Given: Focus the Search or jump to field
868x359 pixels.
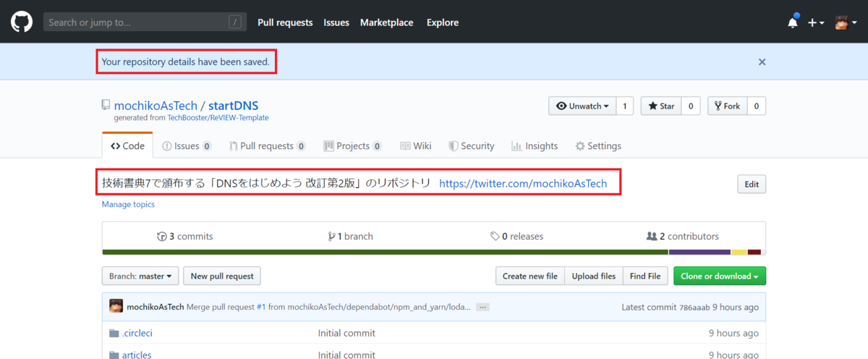Looking at the screenshot, I should click(x=144, y=22).
